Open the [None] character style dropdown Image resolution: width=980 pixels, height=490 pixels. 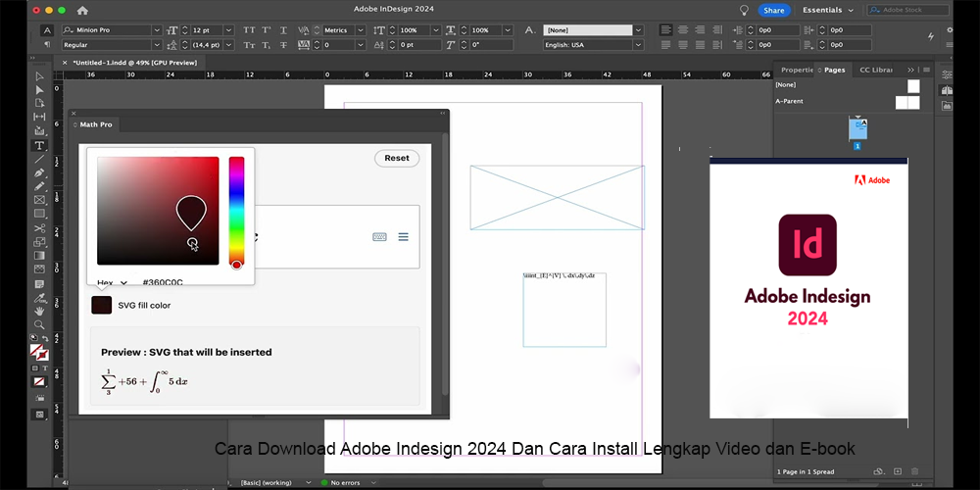[x=638, y=30]
